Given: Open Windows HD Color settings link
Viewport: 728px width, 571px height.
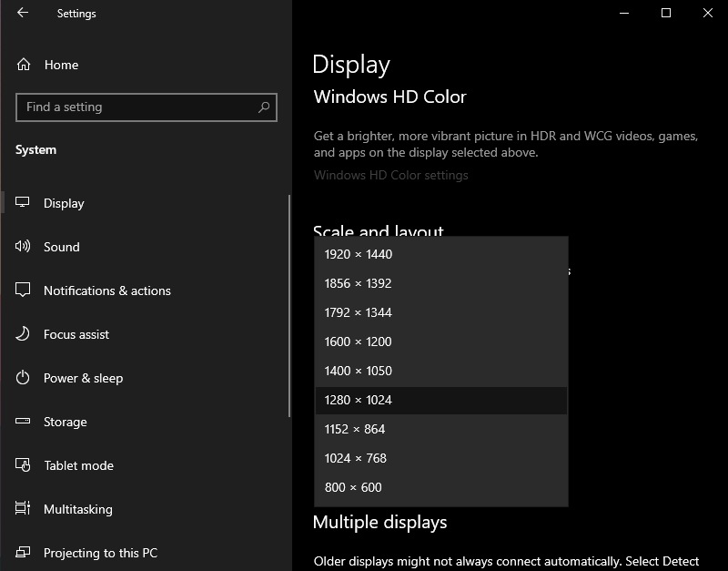Looking at the screenshot, I should [391, 175].
